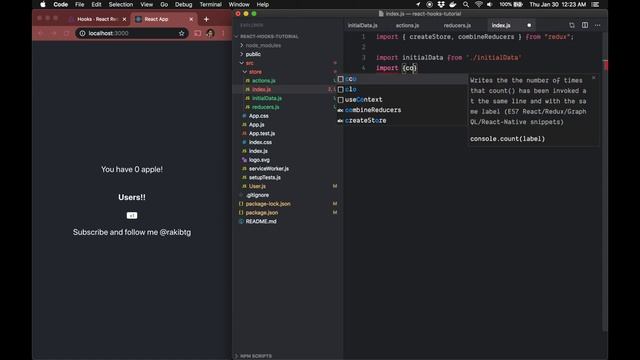
Task: Click the browser profile avatar
Action: tap(210, 33)
